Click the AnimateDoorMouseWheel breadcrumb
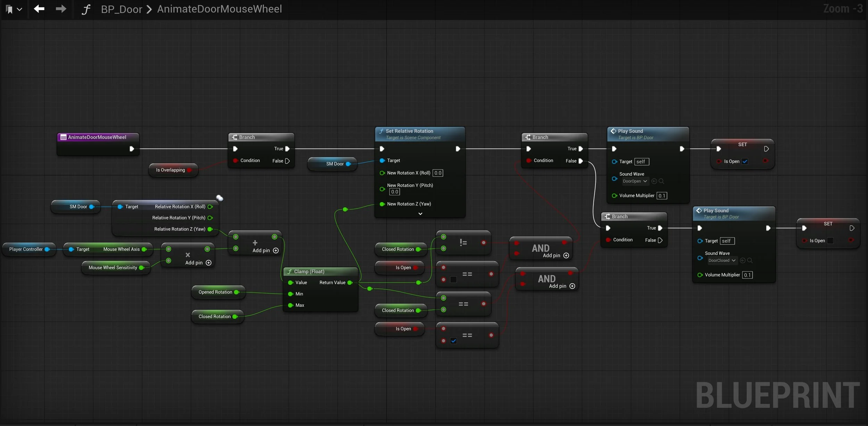 [219, 9]
